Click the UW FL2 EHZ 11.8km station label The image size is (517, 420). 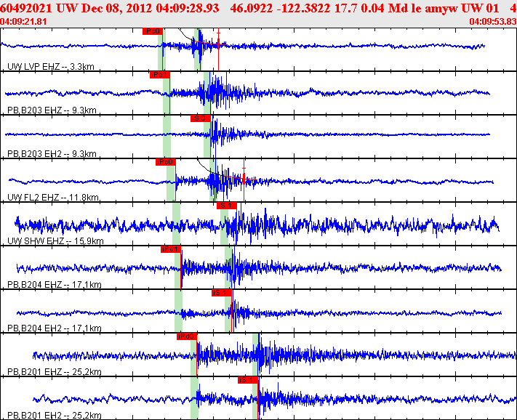coord(53,198)
